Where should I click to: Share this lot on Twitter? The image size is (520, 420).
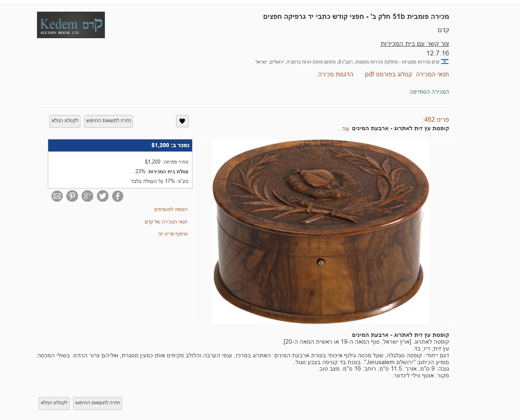[102, 196]
